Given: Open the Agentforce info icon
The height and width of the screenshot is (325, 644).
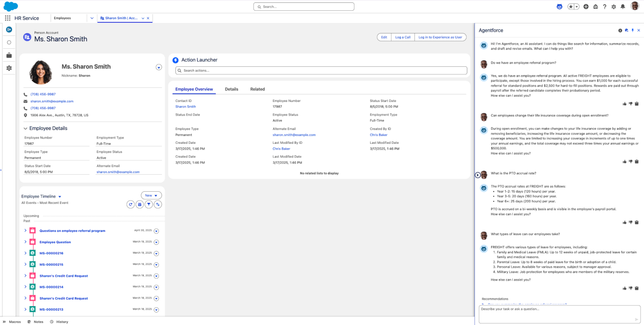Looking at the screenshot, I should pos(620,30).
